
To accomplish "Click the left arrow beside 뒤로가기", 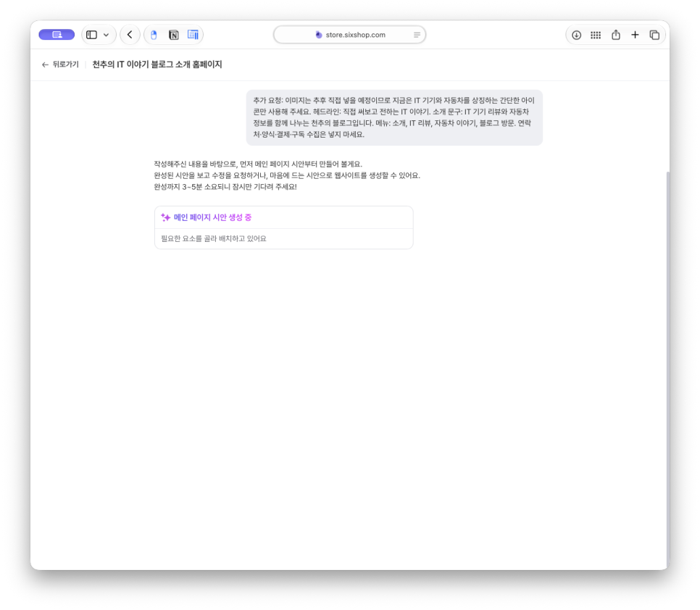I will [x=45, y=64].
